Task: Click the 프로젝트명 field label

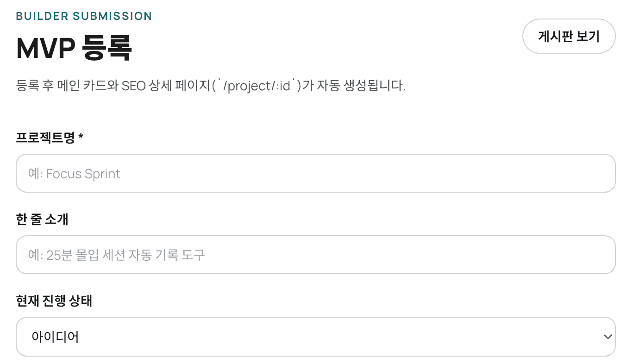Action: (x=45, y=138)
